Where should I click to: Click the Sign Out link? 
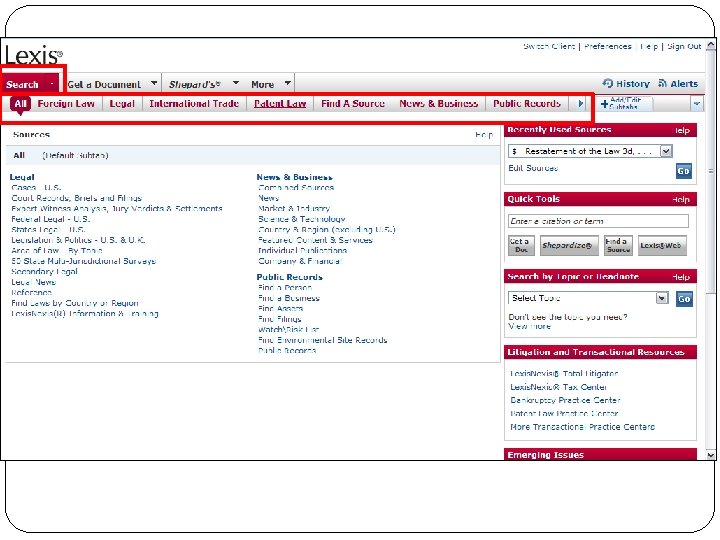(x=684, y=46)
